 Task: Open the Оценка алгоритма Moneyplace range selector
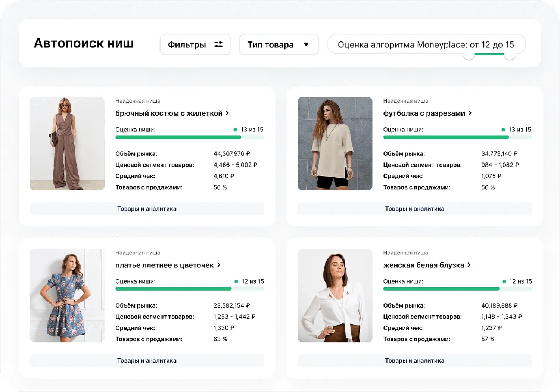[x=426, y=44]
